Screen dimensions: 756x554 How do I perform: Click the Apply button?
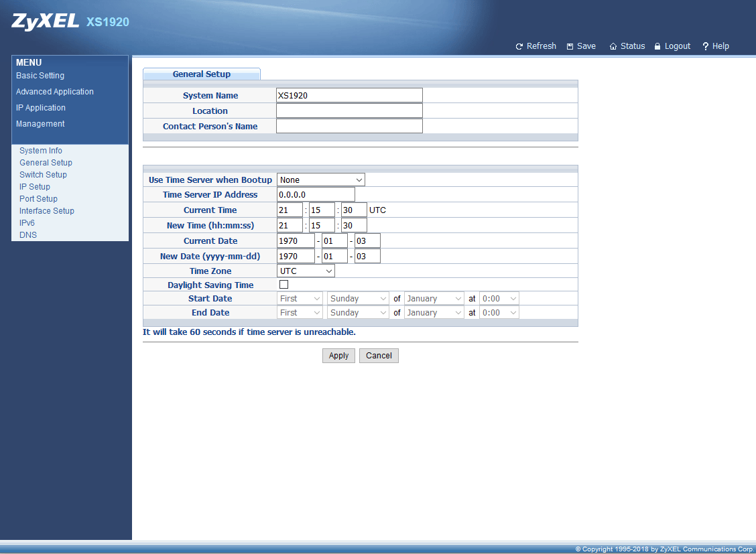point(338,356)
